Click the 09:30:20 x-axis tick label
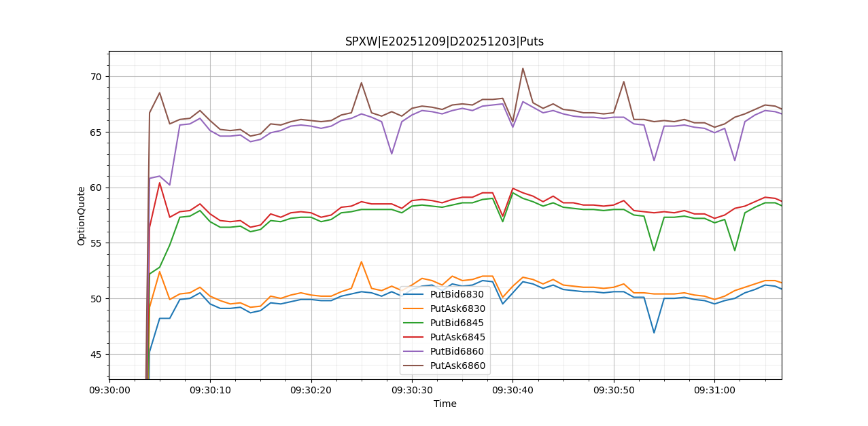Image resolution: width=868 pixels, height=426 pixels. pos(311,391)
